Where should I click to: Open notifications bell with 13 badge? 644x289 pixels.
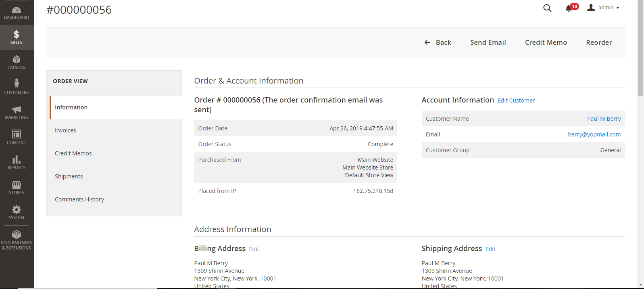[x=569, y=8]
